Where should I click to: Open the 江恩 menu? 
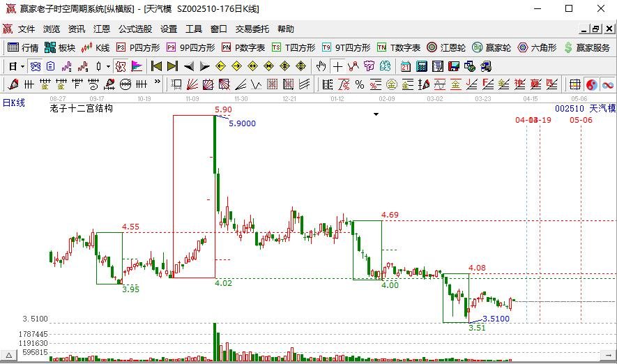pos(102,29)
